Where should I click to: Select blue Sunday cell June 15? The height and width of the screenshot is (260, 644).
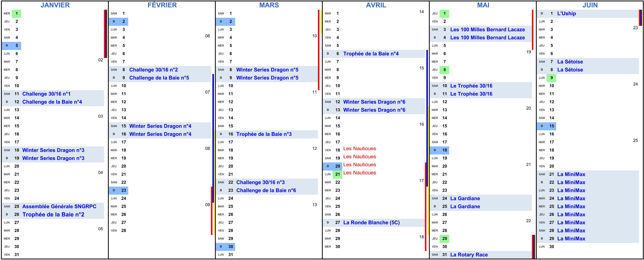pyautogui.click(x=547, y=126)
